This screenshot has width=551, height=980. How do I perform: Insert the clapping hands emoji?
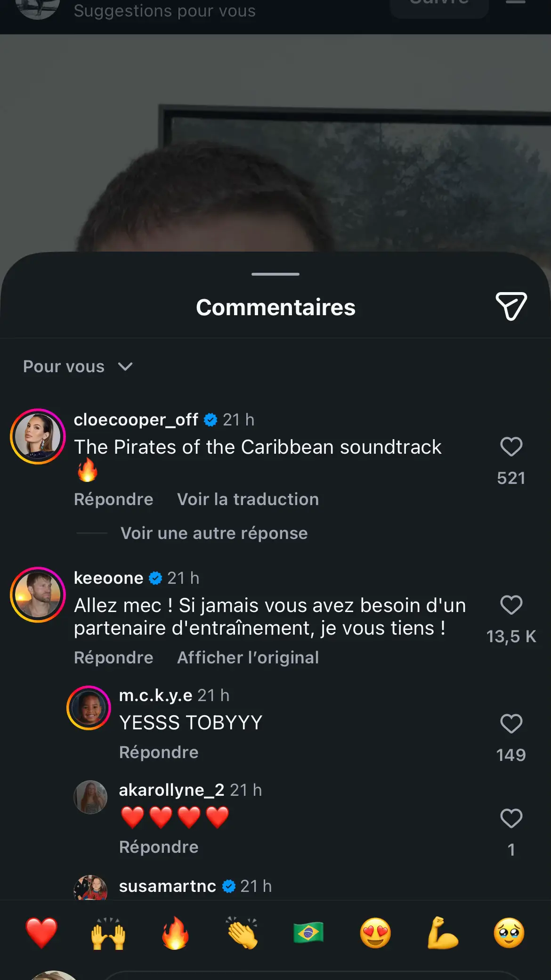[x=242, y=933]
